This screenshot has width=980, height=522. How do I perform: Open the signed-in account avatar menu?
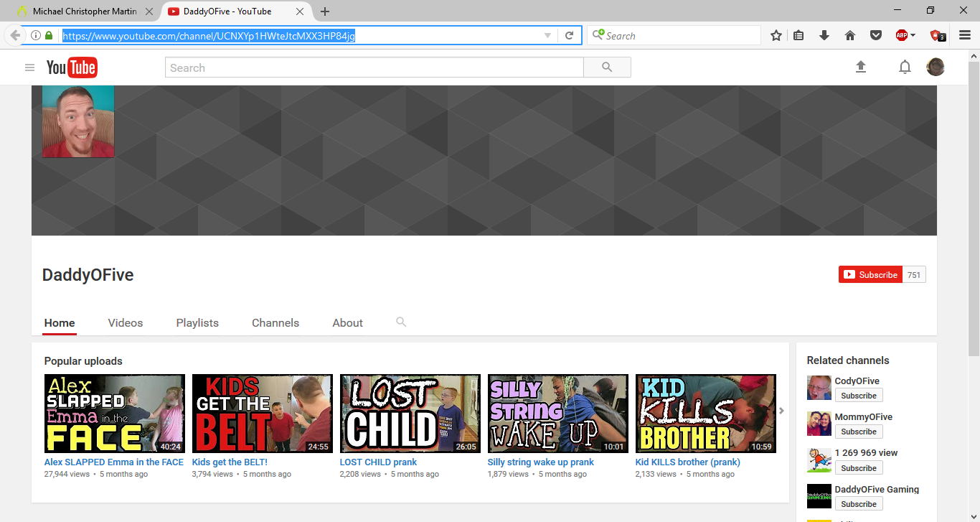(936, 67)
